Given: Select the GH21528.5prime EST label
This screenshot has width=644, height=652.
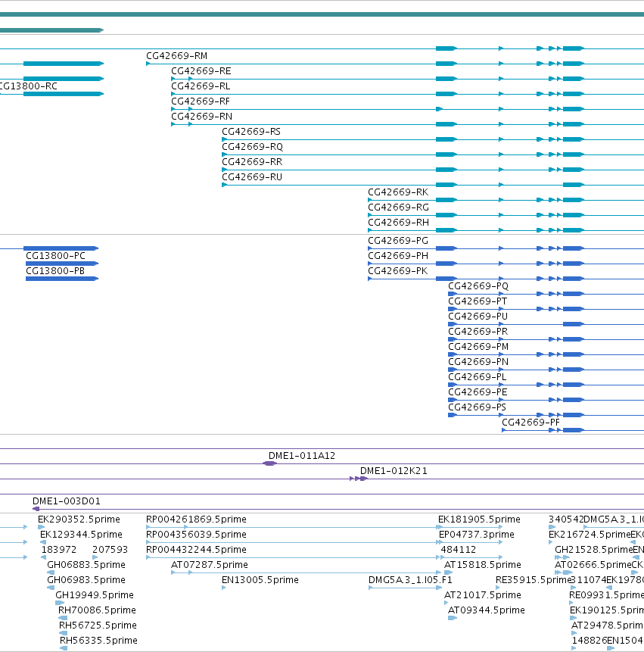Looking at the screenshot, I should (594, 550).
